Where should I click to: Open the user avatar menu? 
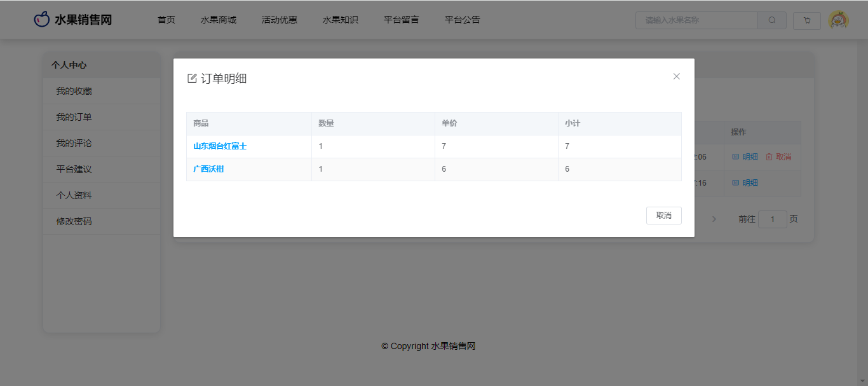839,20
